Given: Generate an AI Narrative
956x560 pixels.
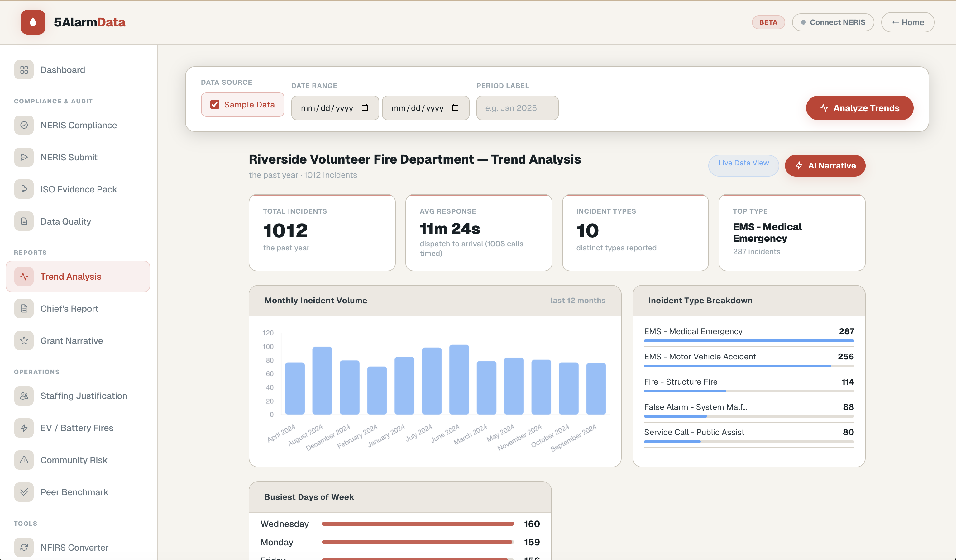Looking at the screenshot, I should 825,165.
